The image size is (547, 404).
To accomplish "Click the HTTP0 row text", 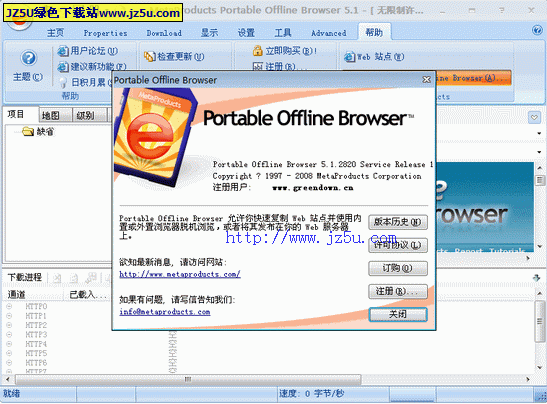I will pos(36,306).
